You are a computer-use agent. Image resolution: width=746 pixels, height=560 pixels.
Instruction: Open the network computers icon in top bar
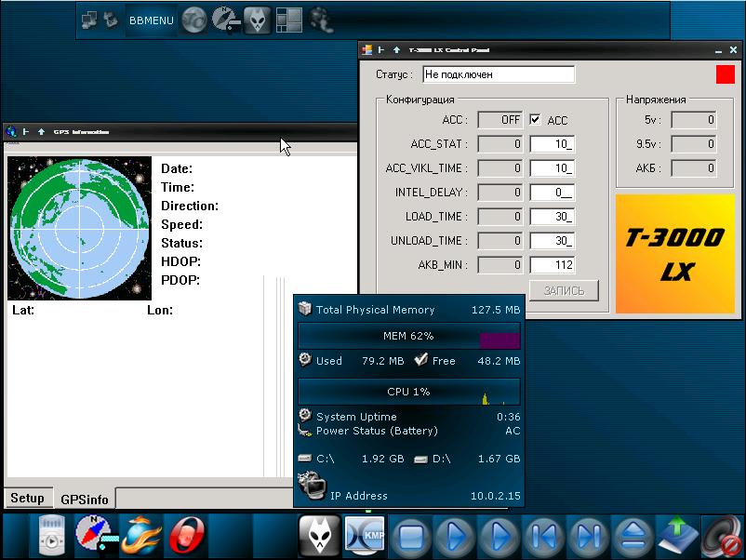coord(89,20)
